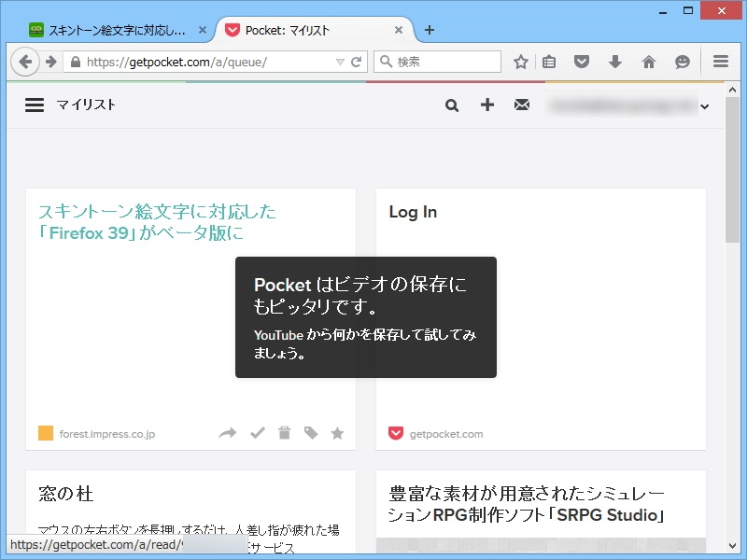Share the forest.impress.co.jp article
This screenshot has width=747, height=560.
227,432
